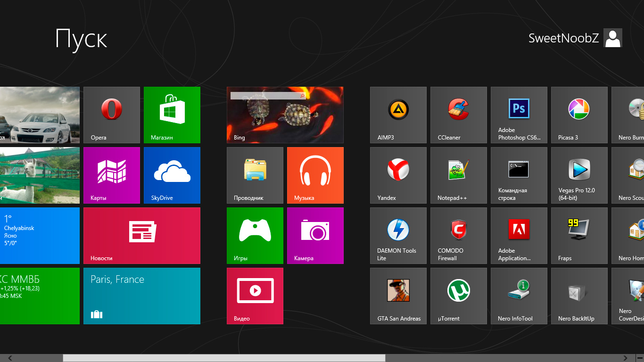Open Nero Burning ROM tile
The height and width of the screenshot is (362, 644).
(628, 115)
